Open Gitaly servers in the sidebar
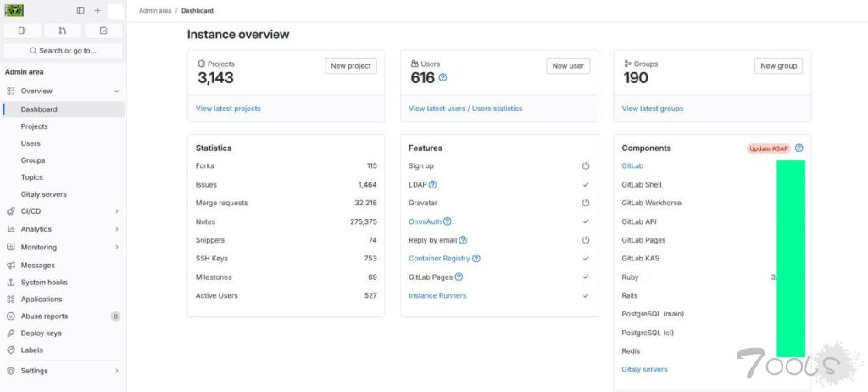Viewport: 868px width, 392px height. tap(64, 194)
